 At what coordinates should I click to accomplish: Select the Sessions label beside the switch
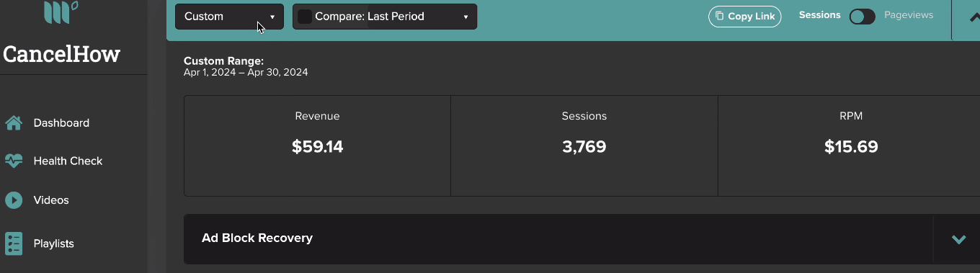tap(820, 14)
